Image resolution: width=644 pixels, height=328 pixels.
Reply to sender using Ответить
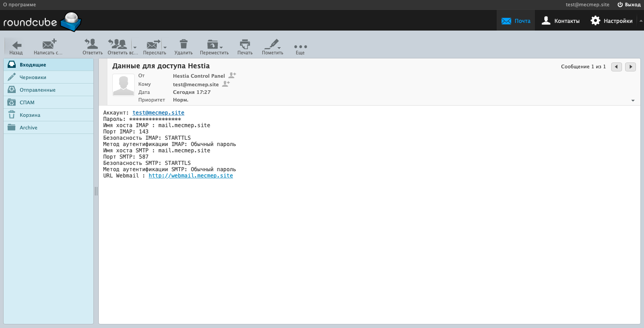tap(92, 47)
